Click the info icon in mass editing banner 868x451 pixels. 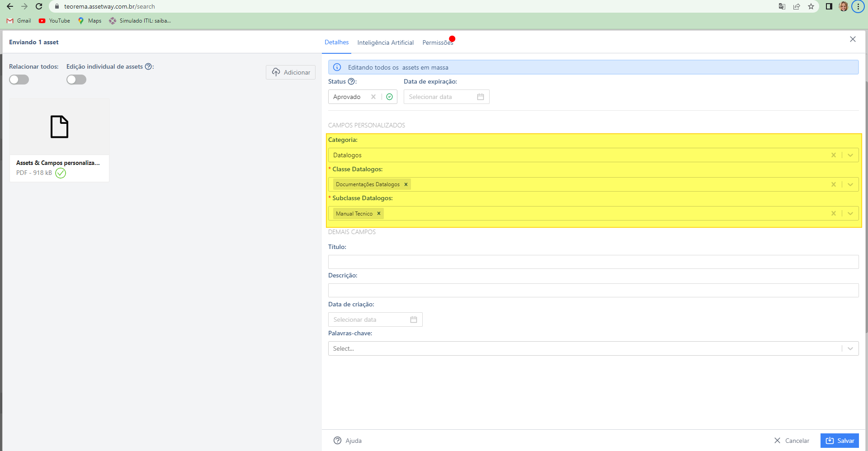pos(337,67)
